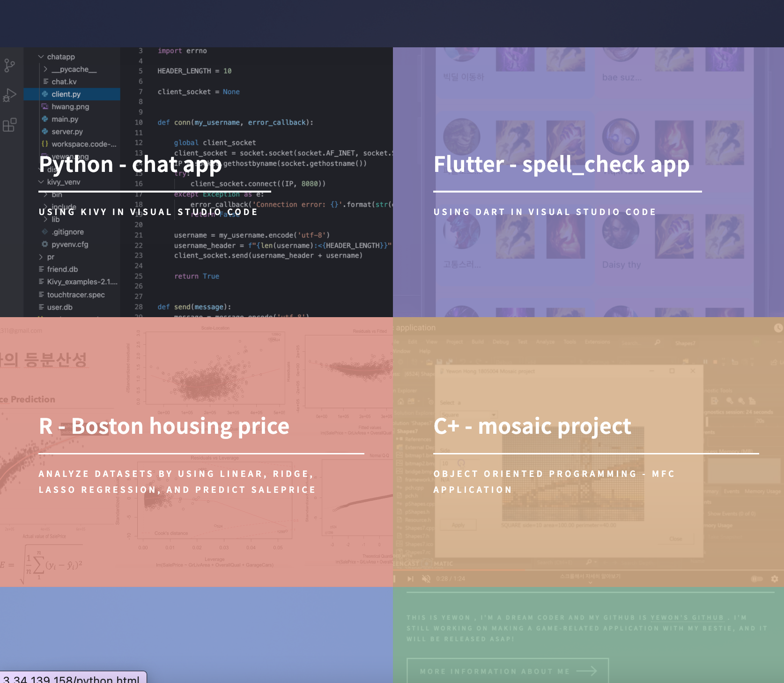Open the Run and Debug view in VS Code
This screenshot has width=784, height=683.
pyautogui.click(x=9, y=94)
